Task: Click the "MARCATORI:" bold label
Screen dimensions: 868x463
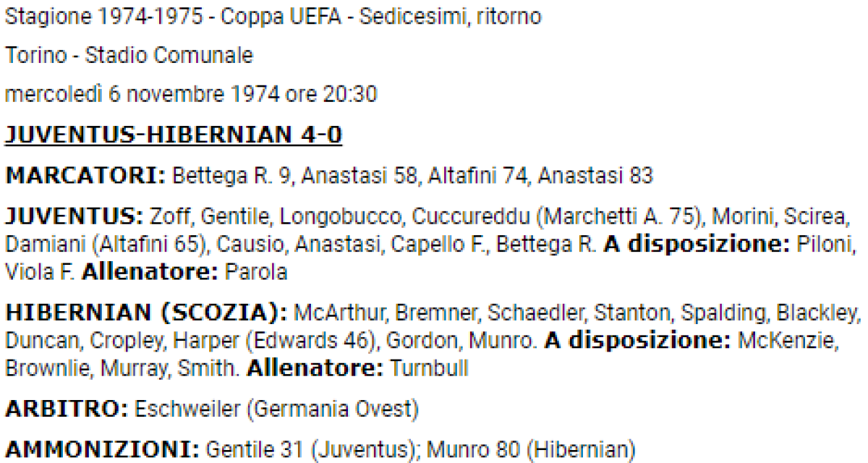Action: click(86, 176)
